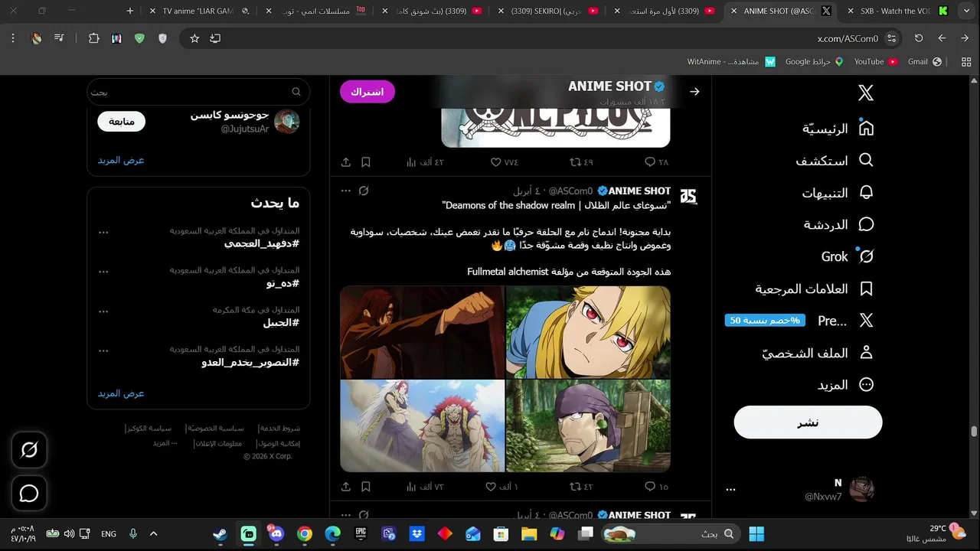This screenshot has height=551, width=980.
Task: View analytics showing ٧٢ ألف views
Action: (x=426, y=487)
